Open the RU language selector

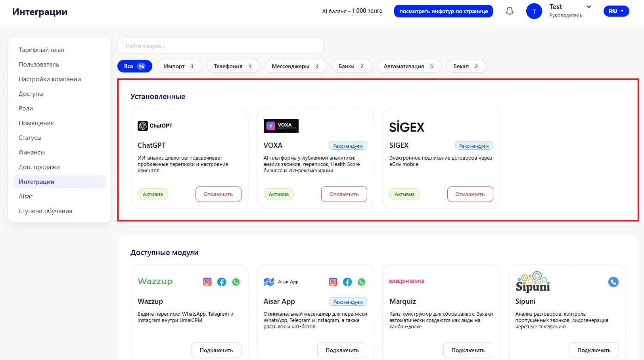616,11
